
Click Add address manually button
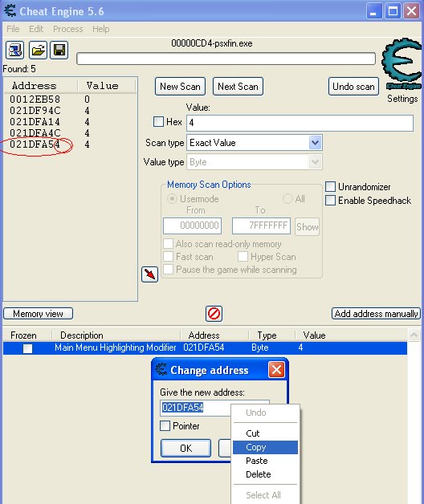coord(376,313)
